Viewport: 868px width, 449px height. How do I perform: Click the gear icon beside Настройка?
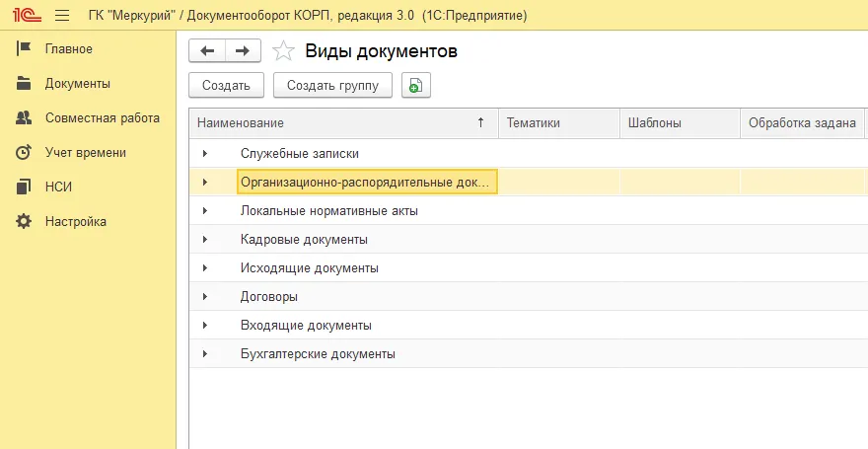click(24, 221)
